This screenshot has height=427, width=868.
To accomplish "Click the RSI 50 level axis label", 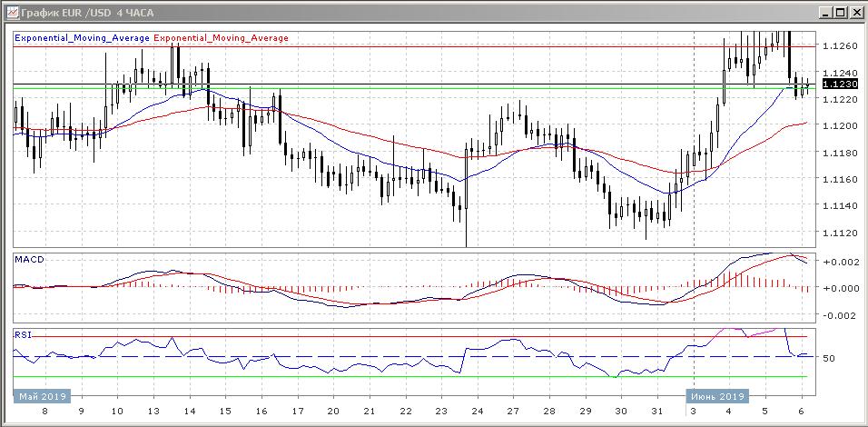I will click(829, 358).
